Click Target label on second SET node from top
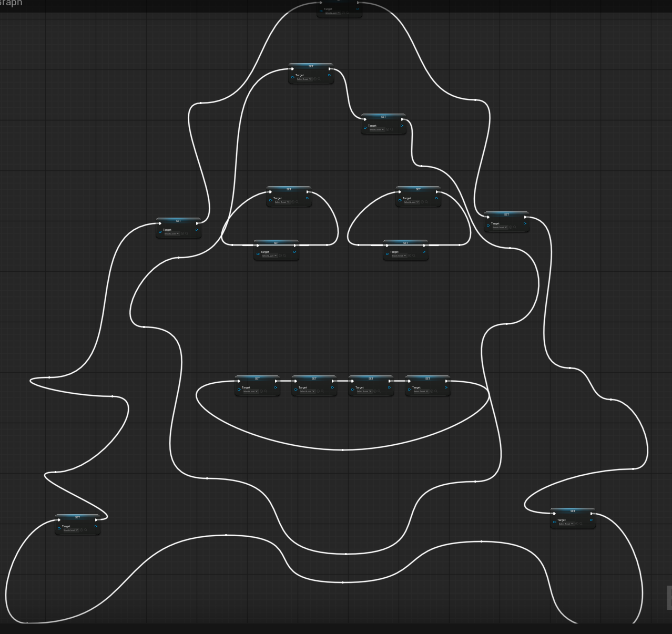The height and width of the screenshot is (634, 672). click(x=300, y=75)
